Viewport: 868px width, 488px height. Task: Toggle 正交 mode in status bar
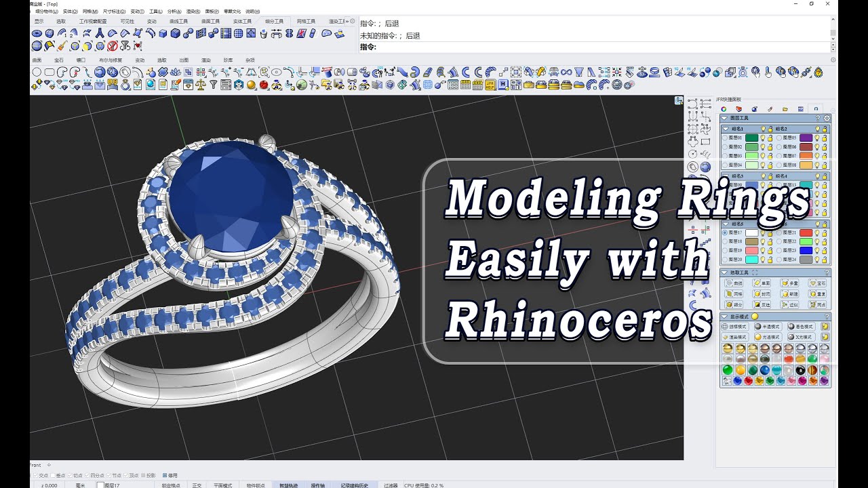click(197, 485)
